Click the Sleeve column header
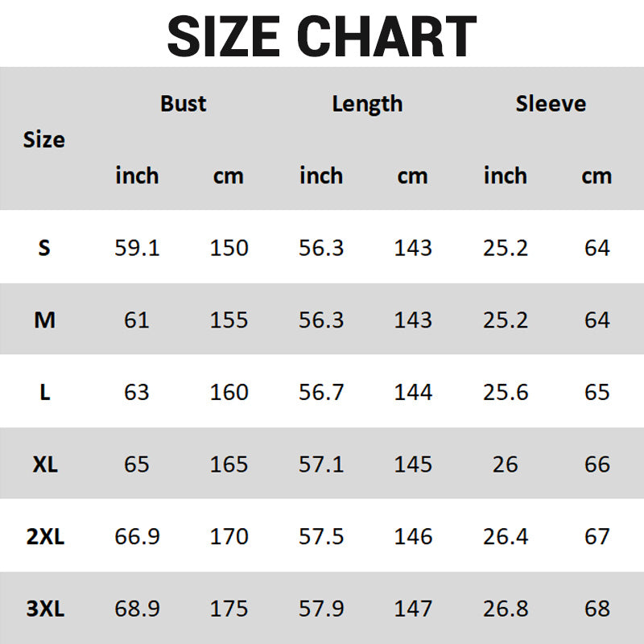644x644 pixels. [x=551, y=104]
